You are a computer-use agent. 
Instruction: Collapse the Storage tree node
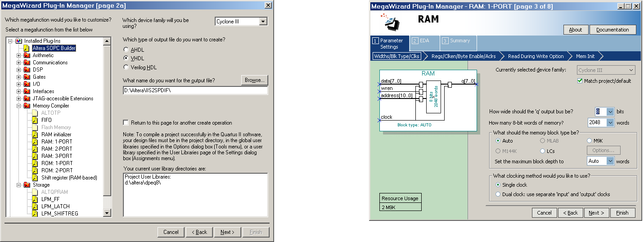tap(19, 185)
